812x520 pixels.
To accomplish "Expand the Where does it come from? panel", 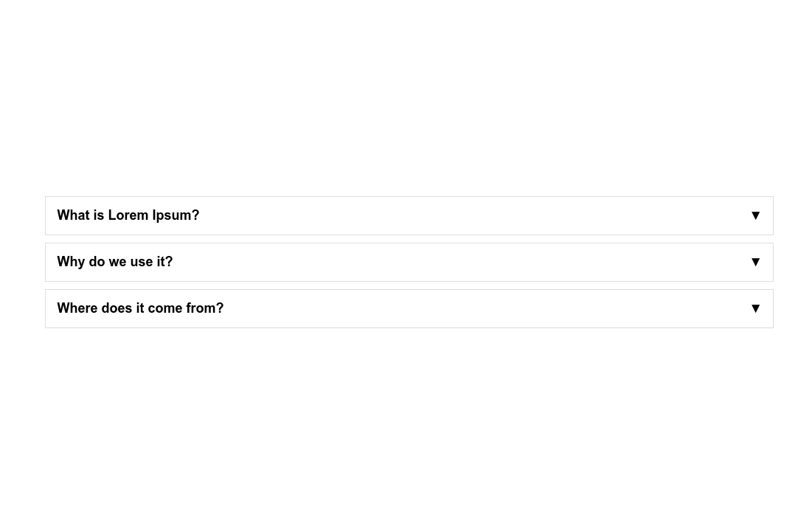I will tap(409, 308).
